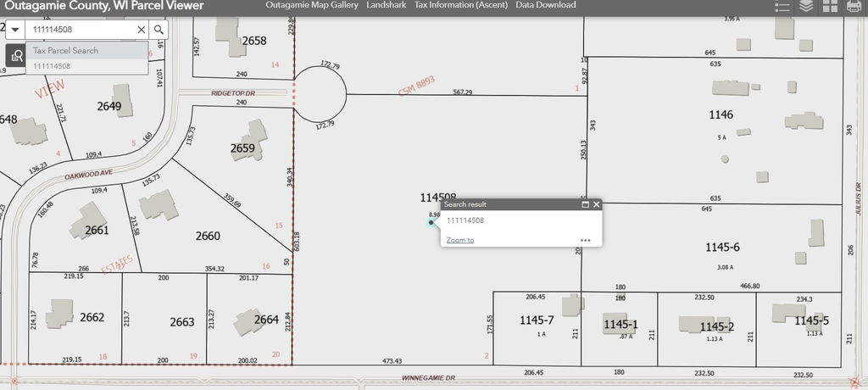Go to Data Download in header
Image resolution: width=868 pixels, height=390 pixels.
click(x=545, y=5)
